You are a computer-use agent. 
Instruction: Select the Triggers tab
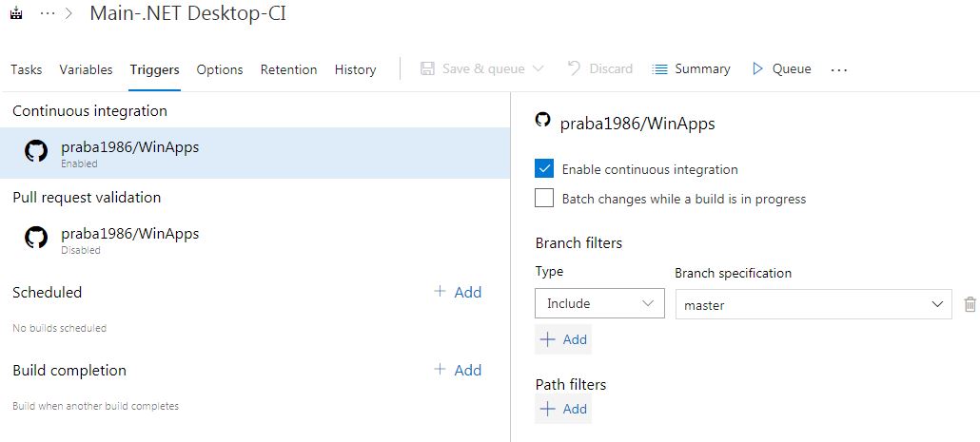click(154, 69)
